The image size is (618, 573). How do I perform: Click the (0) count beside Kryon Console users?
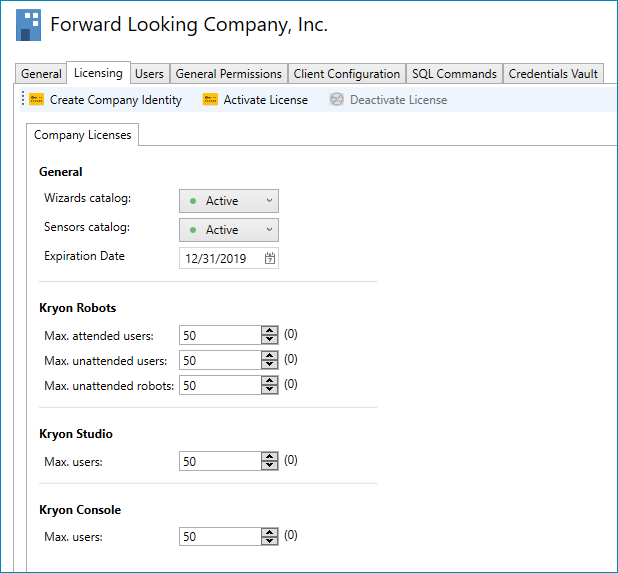(x=291, y=535)
